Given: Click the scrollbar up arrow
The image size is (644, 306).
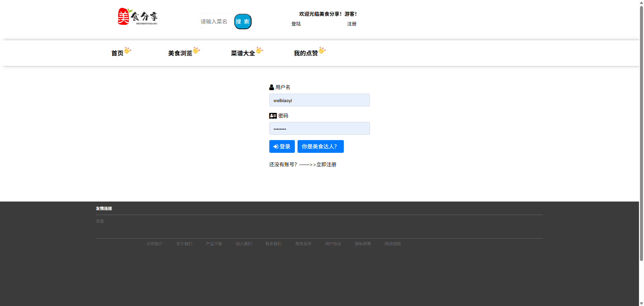Looking at the screenshot, I should (641, 2).
